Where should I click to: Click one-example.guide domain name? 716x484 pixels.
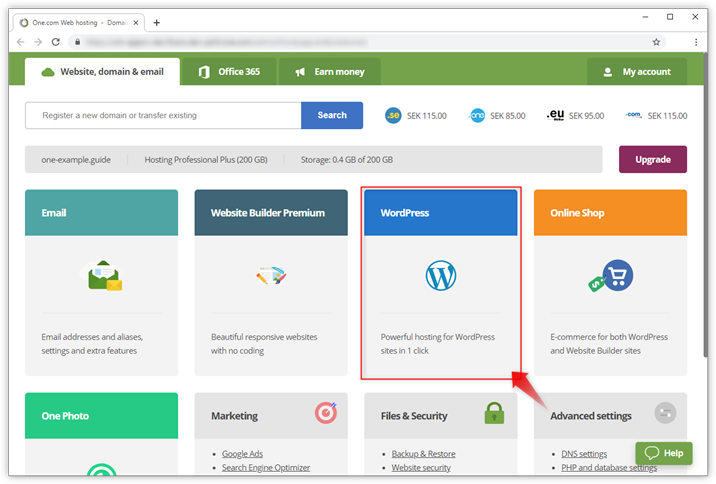click(x=76, y=160)
